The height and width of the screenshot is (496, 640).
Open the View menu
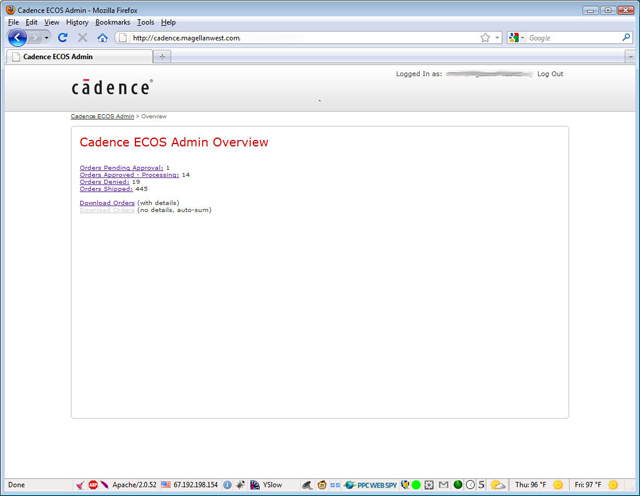pyautogui.click(x=52, y=22)
